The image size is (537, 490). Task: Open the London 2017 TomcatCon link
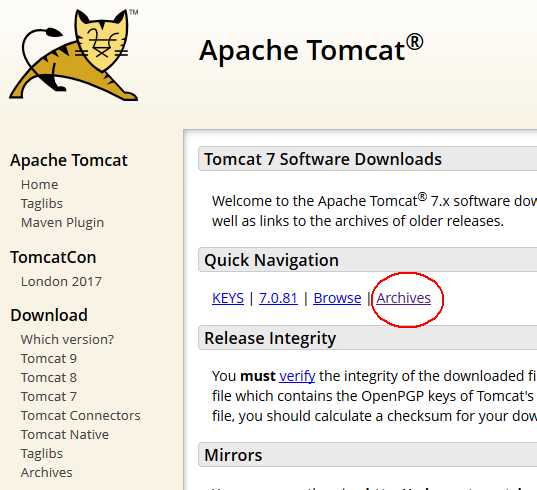61,281
